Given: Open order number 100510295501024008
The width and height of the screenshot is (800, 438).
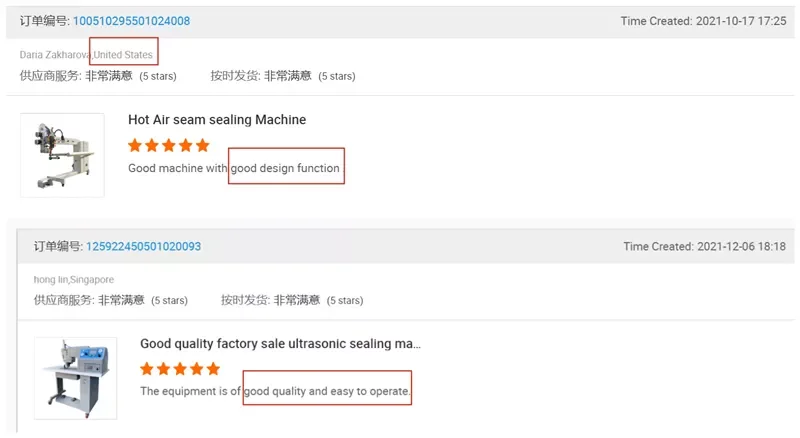Looking at the screenshot, I should tap(131, 21).
